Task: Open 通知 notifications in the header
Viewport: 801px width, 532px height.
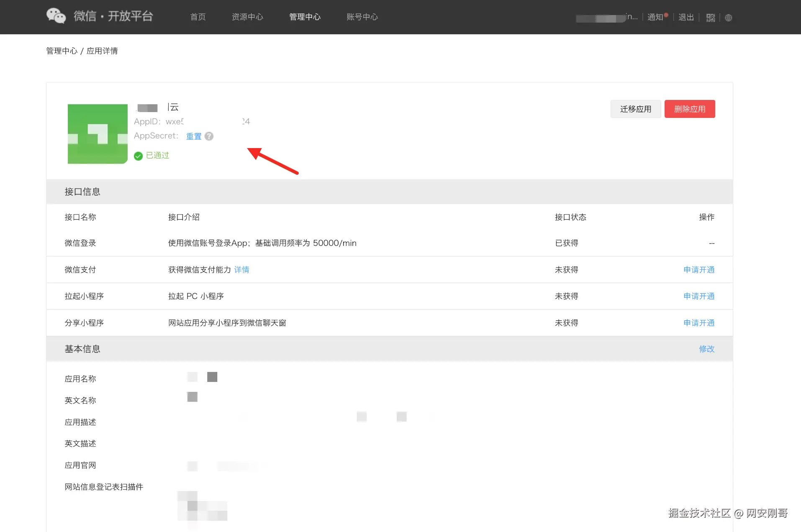Action: (x=655, y=17)
